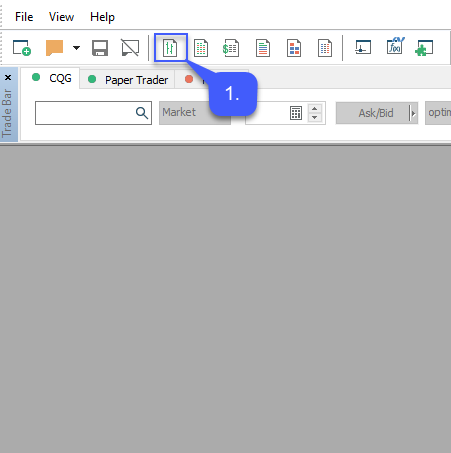Switch to the Paper Trader tab
451x453 pixels.
(127, 80)
